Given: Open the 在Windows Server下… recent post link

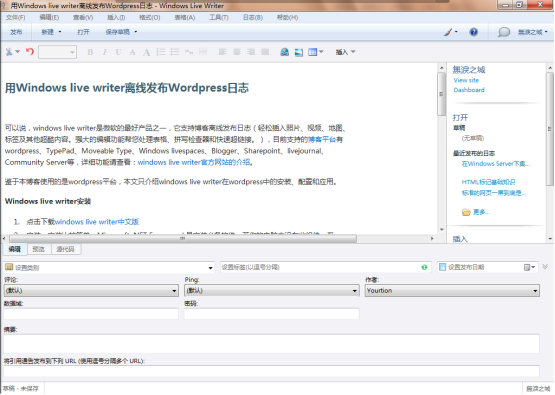Looking at the screenshot, I should tap(496, 164).
